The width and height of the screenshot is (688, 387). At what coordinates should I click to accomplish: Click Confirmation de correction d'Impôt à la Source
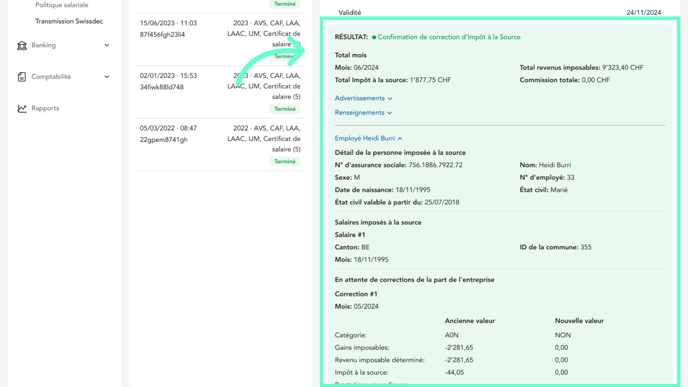[449, 37]
